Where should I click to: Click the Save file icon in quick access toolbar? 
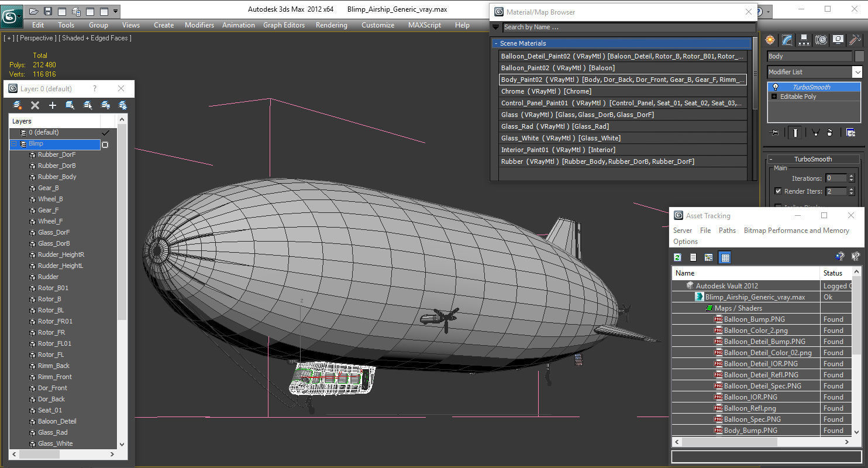47,11
